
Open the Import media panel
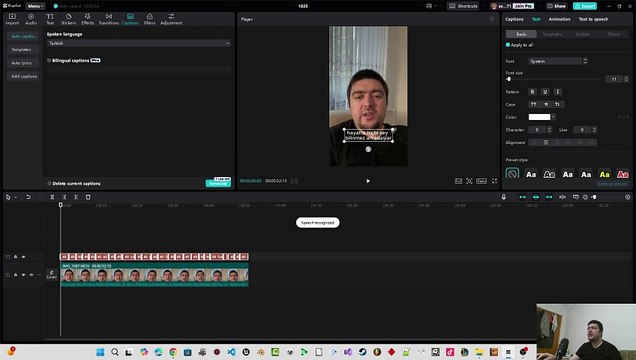pos(12,19)
